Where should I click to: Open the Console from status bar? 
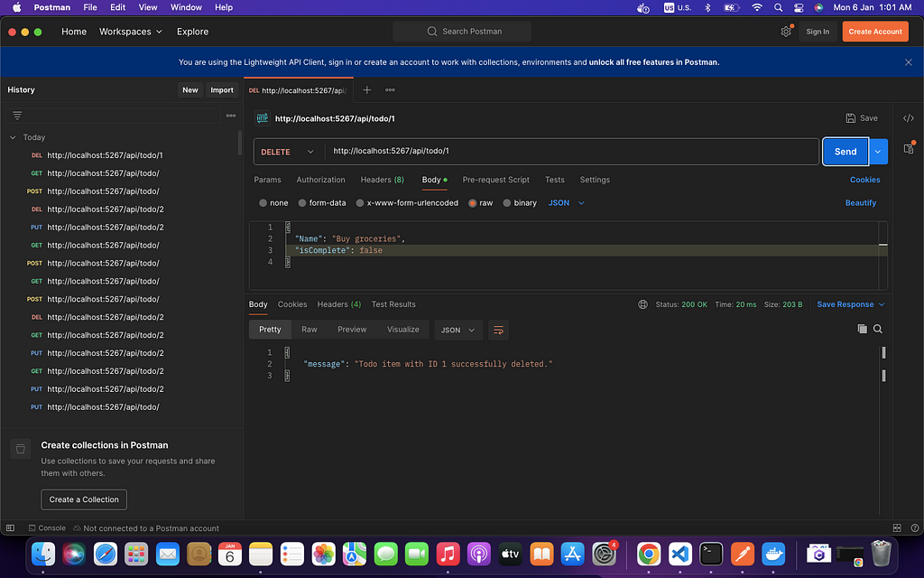[x=47, y=527]
